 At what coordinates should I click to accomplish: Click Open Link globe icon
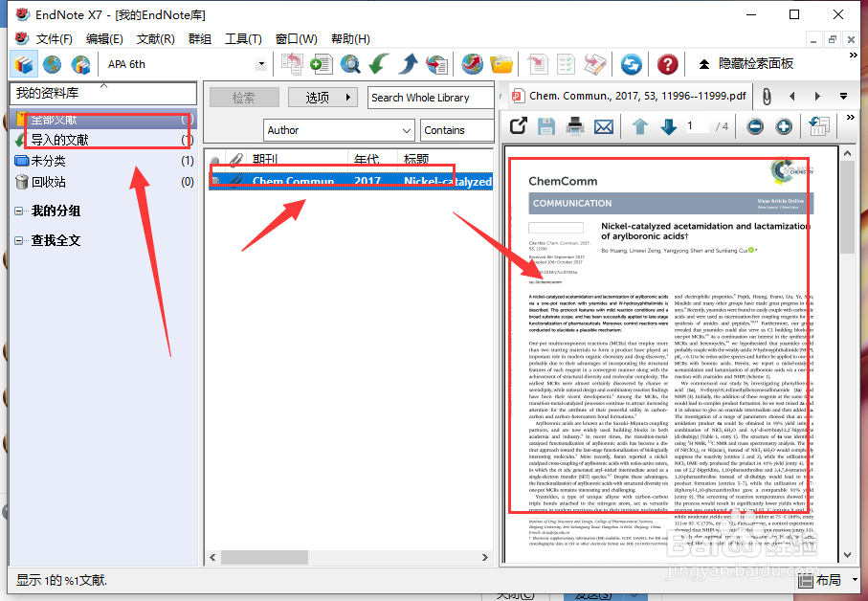pos(472,64)
